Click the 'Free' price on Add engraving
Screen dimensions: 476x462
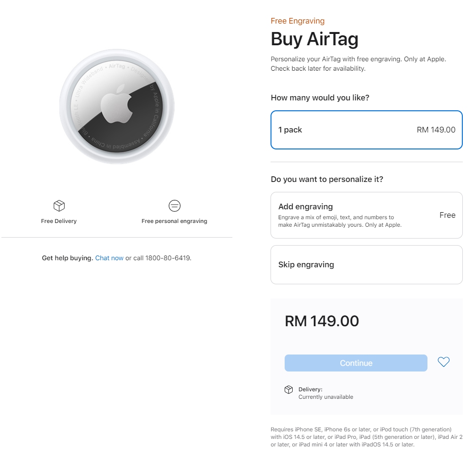pyautogui.click(x=447, y=214)
